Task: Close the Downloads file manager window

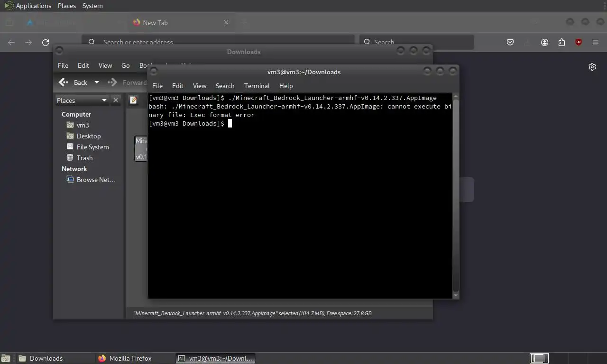Action: pos(426,50)
